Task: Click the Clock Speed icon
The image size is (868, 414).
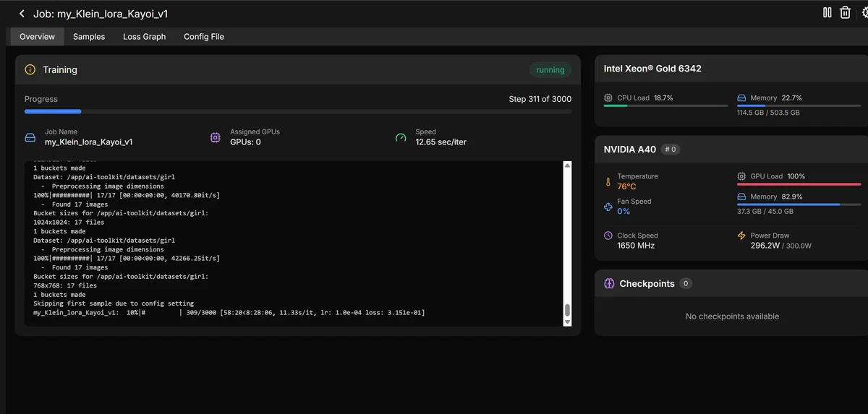Action: [x=608, y=236]
